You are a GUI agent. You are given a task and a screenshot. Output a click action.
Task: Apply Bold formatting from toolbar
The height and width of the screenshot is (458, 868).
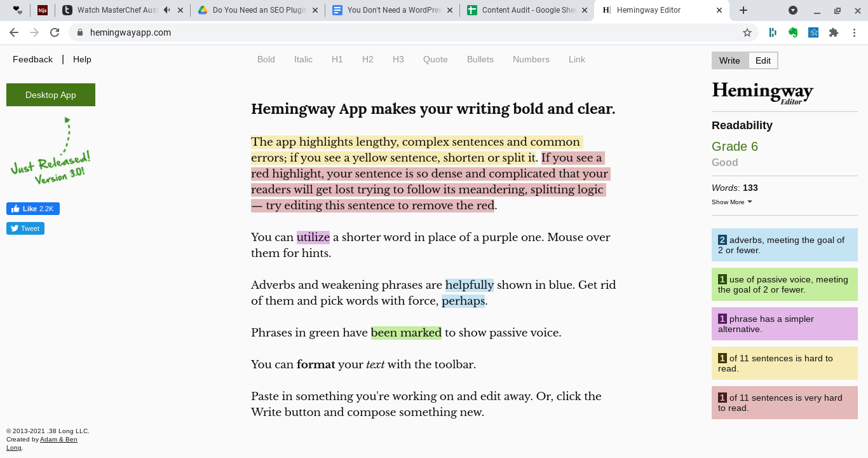tap(266, 59)
